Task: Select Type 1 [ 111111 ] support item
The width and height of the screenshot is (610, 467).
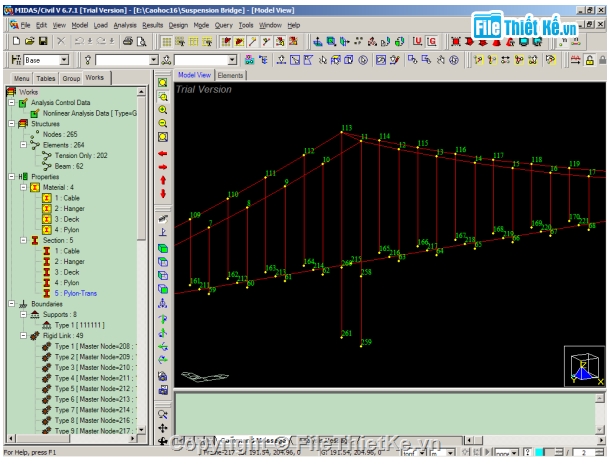Action: (x=79, y=325)
